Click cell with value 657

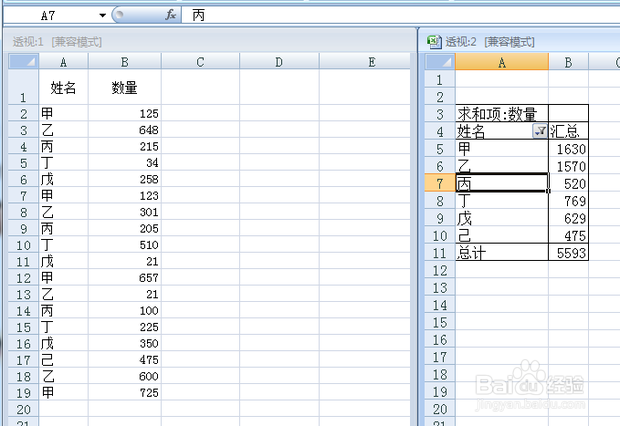coord(125,278)
